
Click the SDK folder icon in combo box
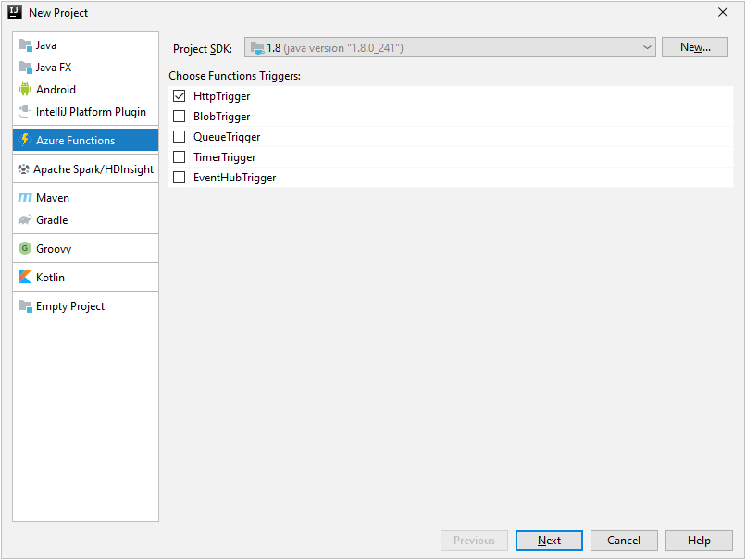[257, 47]
